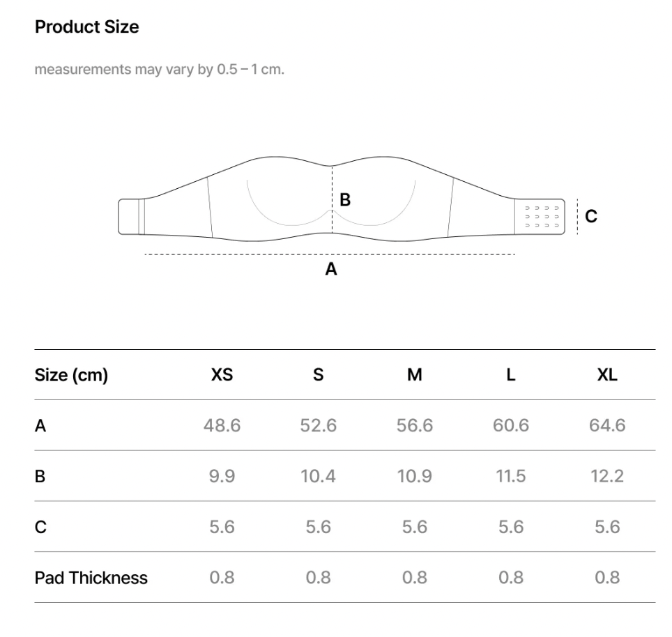
Task: Click the hook-and-eye closure in the diagram
Action: tap(540, 217)
